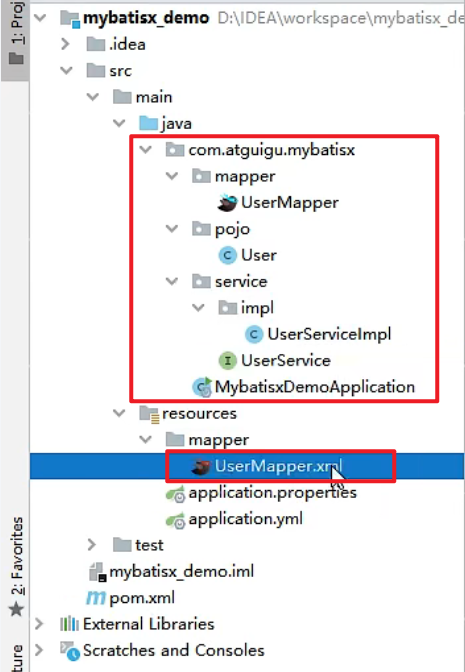
Task: Collapse the mapper package under com.atguigu.mybatisx
Action: pos(172,176)
